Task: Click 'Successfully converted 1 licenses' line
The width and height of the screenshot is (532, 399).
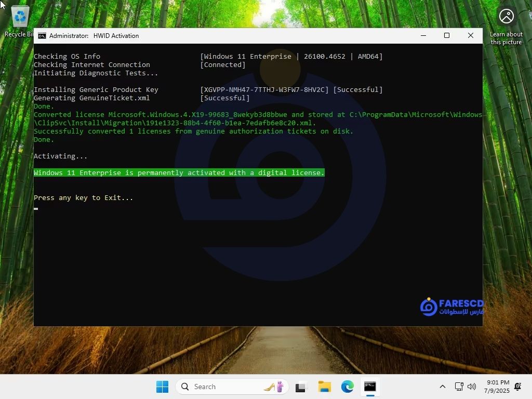Action: pyautogui.click(x=193, y=131)
